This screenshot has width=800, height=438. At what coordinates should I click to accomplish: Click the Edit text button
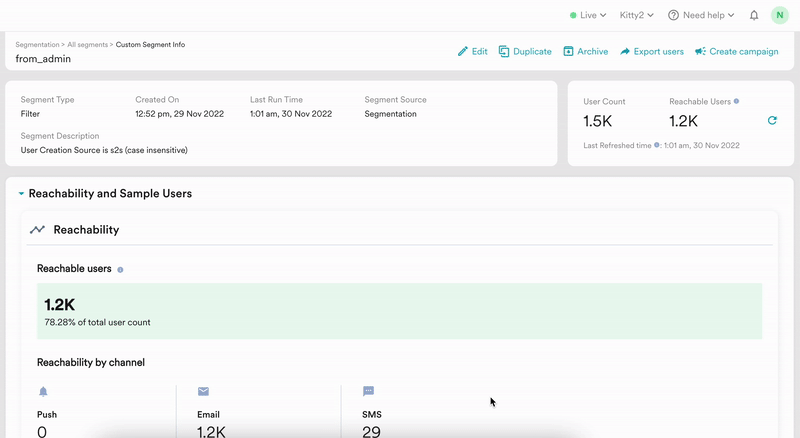pyautogui.click(x=480, y=52)
